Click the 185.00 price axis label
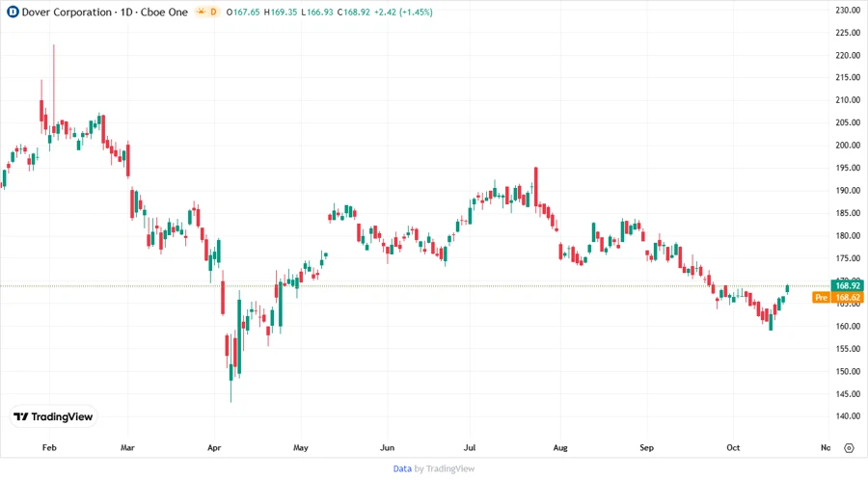This screenshot has height=480, width=868. [x=848, y=213]
